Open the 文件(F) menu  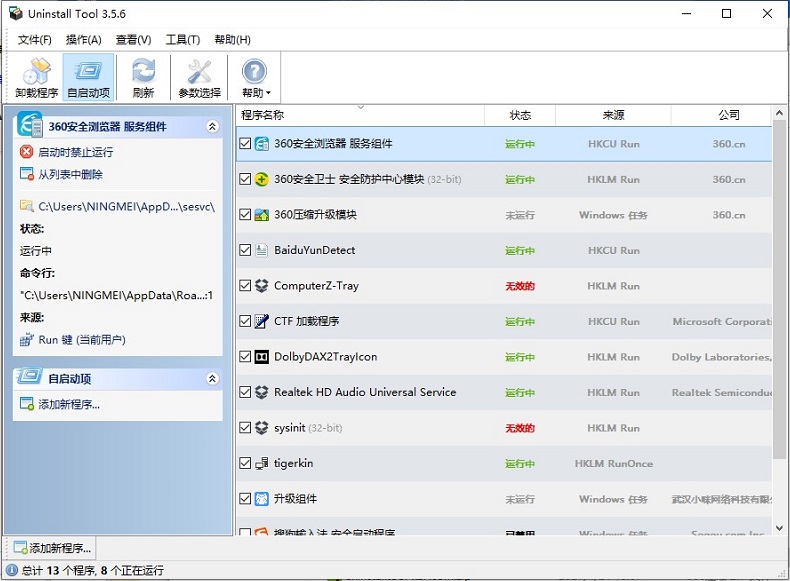(x=34, y=40)
